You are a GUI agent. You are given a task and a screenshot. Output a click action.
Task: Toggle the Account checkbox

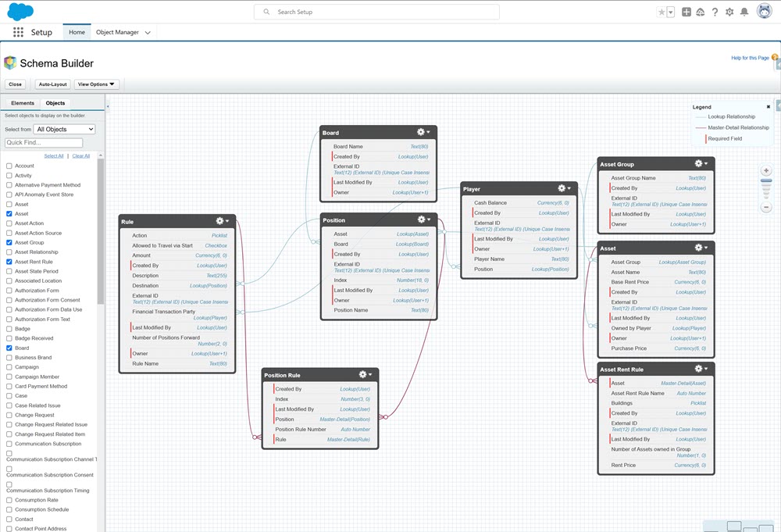click(9, 166)
